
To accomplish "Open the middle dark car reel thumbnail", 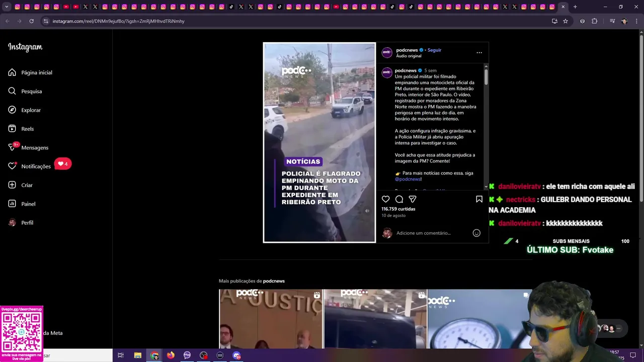I will (375, 319).
